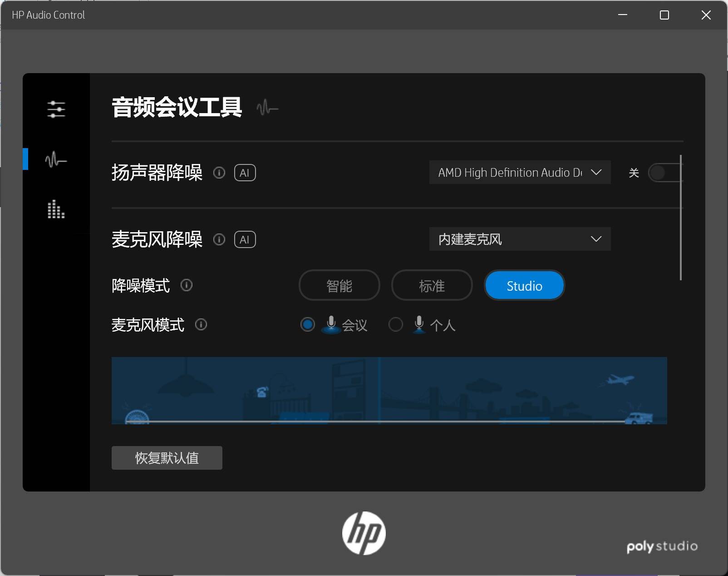
Task: Click the AI badge beside 麦克风降噪
Action: (245, 239)
